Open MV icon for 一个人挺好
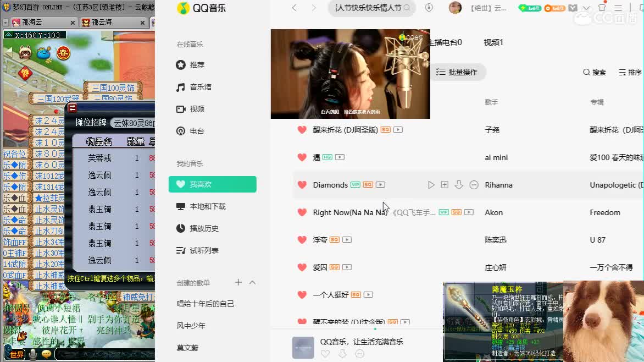This screenshot has height=362, width=644. coord(368,294)
